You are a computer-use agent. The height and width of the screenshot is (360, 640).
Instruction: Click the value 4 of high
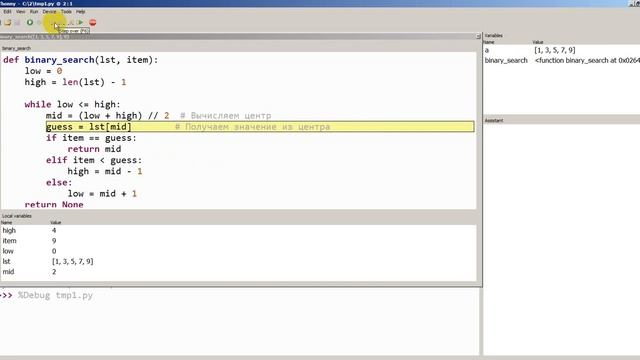point(54,231)
